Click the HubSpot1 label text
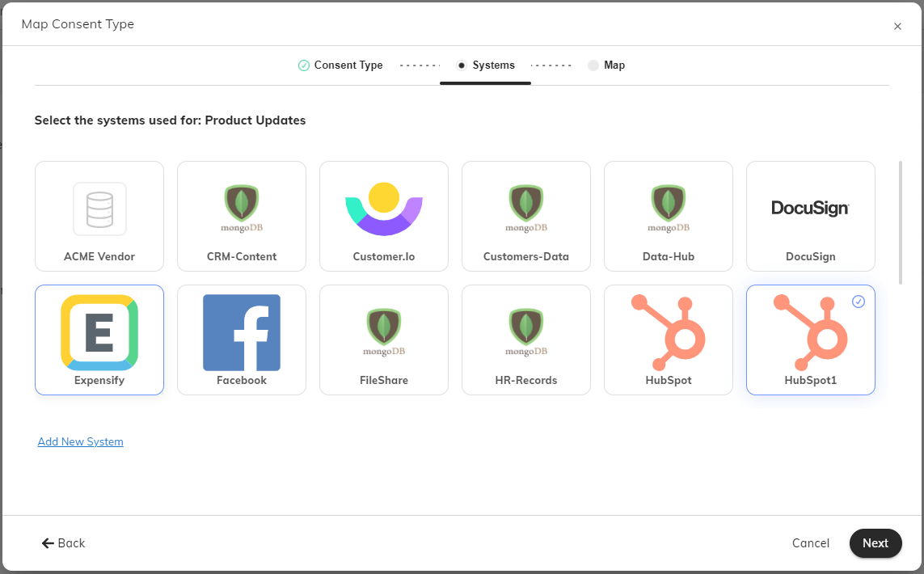924x574 pixels. point(810,380)
